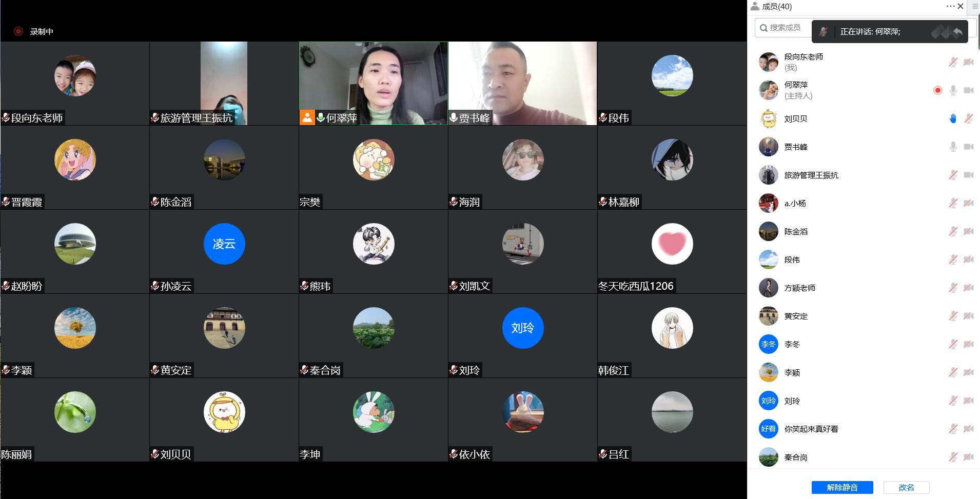
Task: Toggle muted mic icon for 刘贝贝 in list
Action: click(969, 118)
